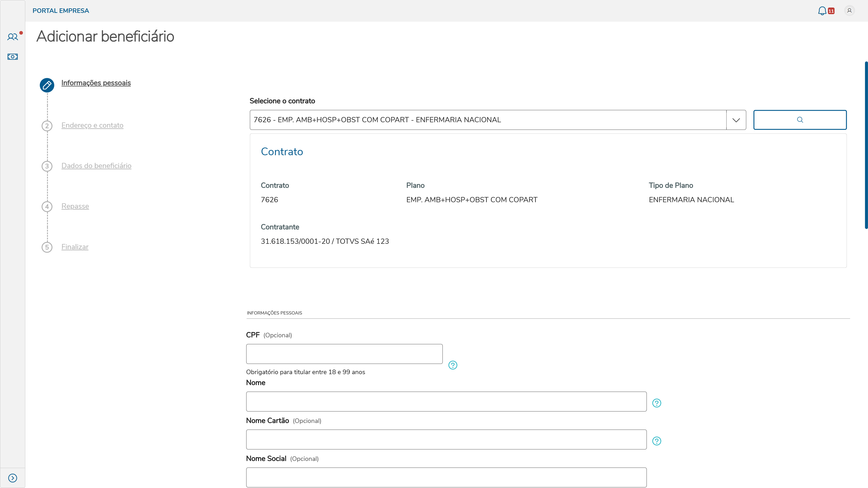Open the user profile avatar menu

[x=849, y=11]
